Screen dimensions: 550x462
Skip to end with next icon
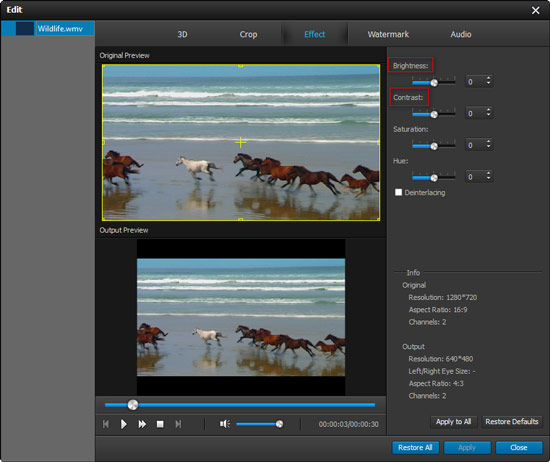[178, 424]
